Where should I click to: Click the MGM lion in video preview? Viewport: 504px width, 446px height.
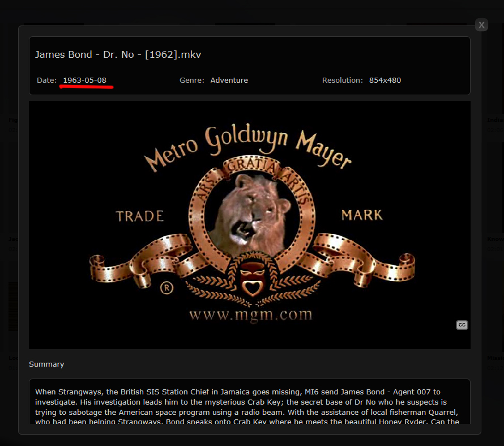247,206
